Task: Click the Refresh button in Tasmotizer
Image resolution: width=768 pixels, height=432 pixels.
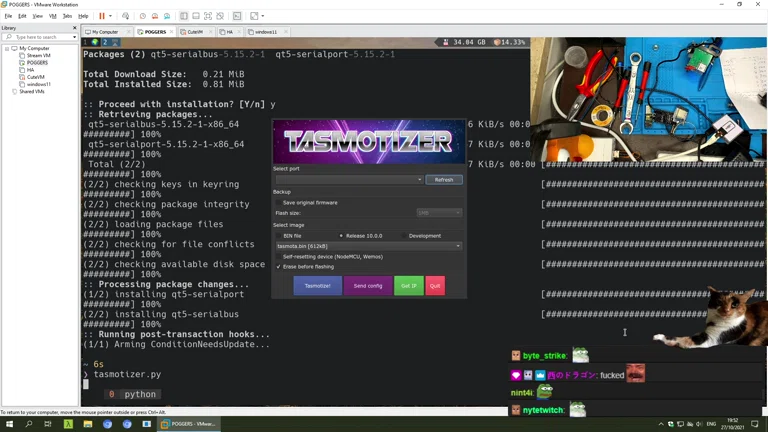Action: coord(444,180)
